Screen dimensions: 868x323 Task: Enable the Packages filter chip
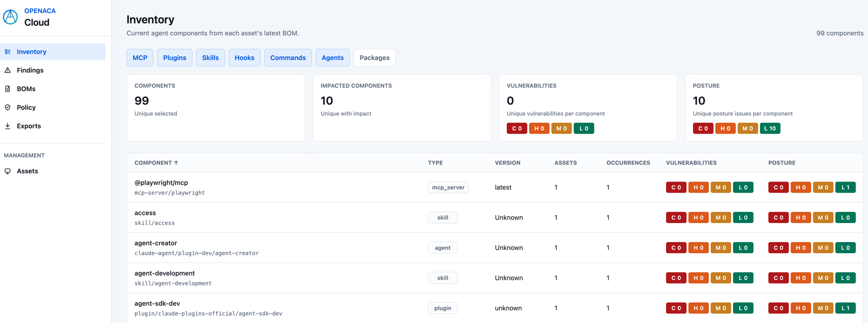pyautogui.click(x=374, y=58)
